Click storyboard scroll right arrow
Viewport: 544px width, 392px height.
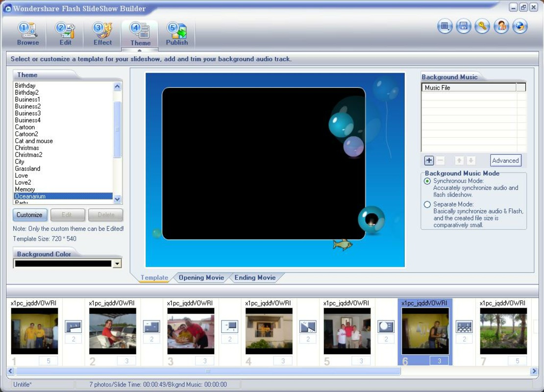point(534,371)
